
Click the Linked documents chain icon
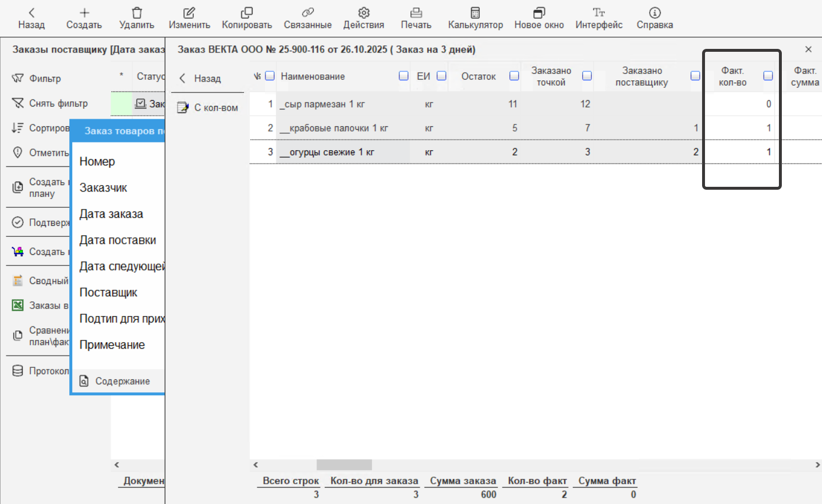pyautogui.click(x=307, y=13)
